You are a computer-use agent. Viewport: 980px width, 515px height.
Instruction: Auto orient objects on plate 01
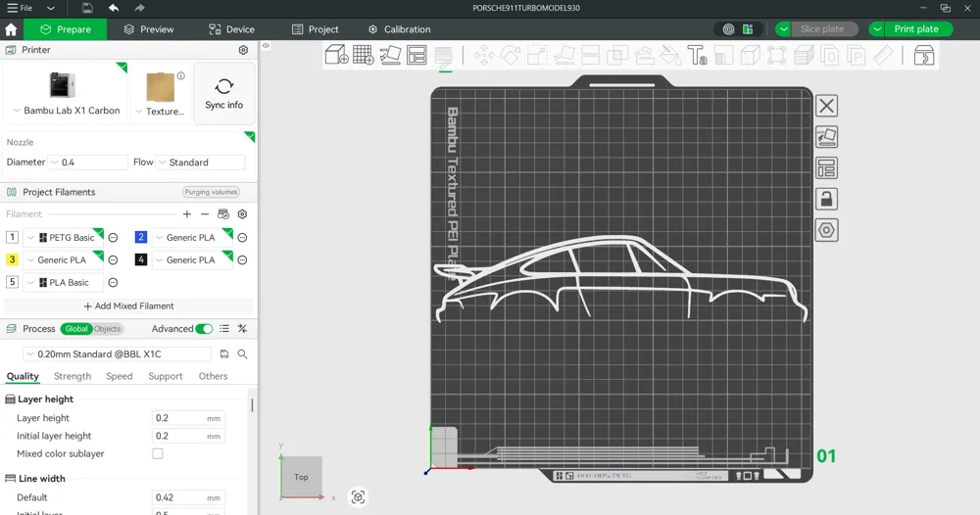point(826,137)
